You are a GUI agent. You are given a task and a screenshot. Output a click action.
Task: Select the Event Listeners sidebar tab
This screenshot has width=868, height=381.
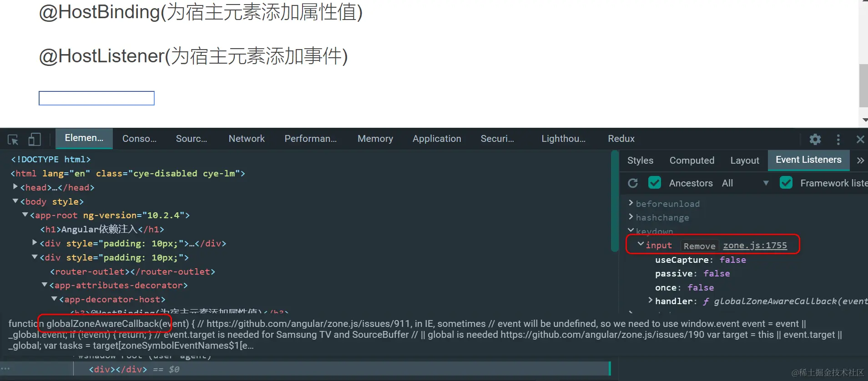(x=808, y=160)
